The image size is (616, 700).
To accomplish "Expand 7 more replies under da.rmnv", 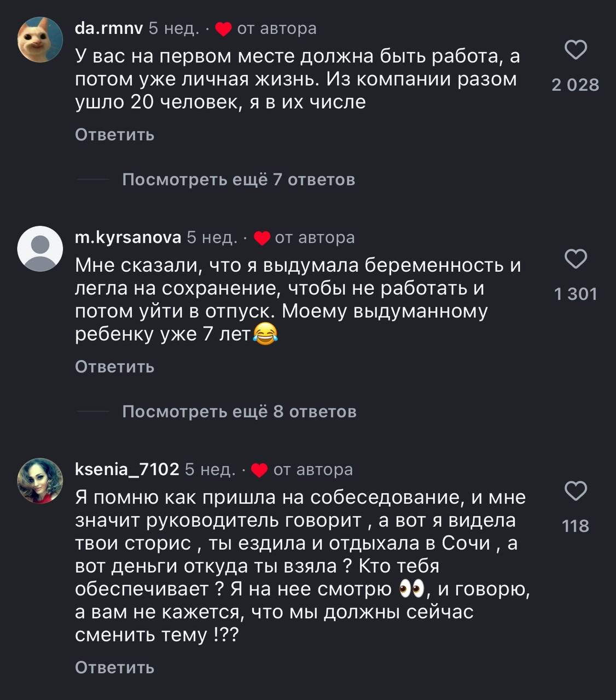I will [x=239, y=179].
